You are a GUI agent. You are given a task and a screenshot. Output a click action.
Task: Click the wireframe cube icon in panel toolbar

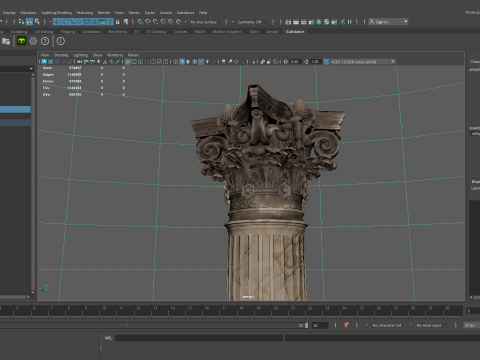[x=175, y=62]
